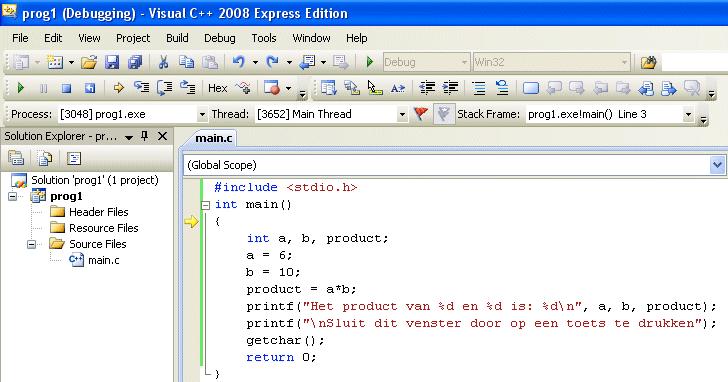Collapse the prog1 project tree node
Viewport: 728px width, 382px height.
point(13,196)
